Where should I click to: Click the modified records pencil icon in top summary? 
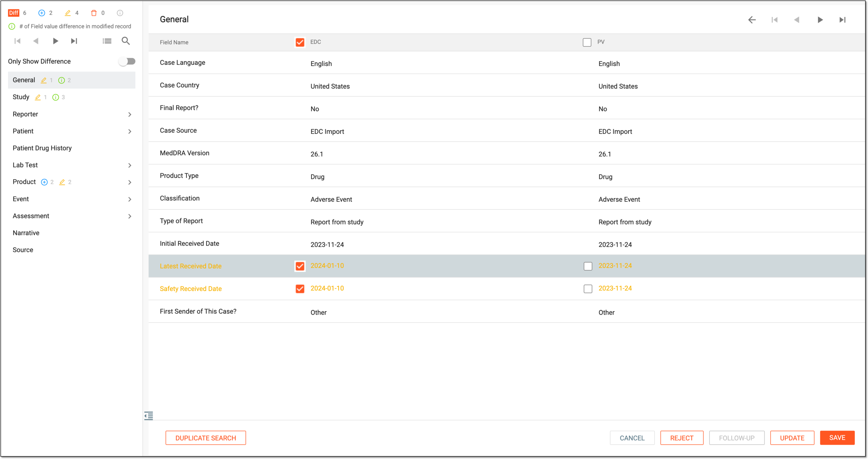pyautogui.click(x=68, y=13)
